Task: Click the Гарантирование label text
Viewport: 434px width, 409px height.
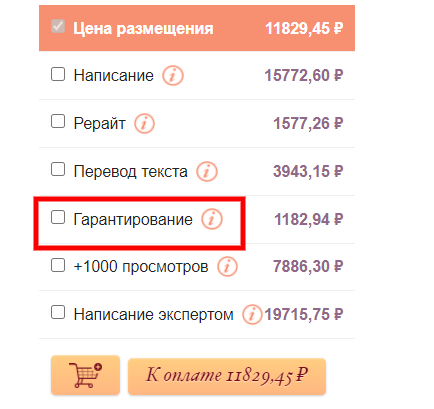Action: (133, 220)
